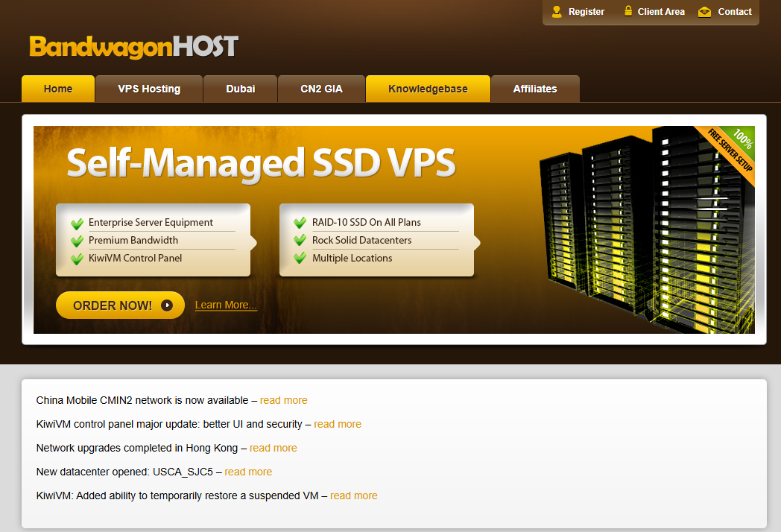
Task: Click checkmark beside KiwiVM Control Panel
Action: 78,259
